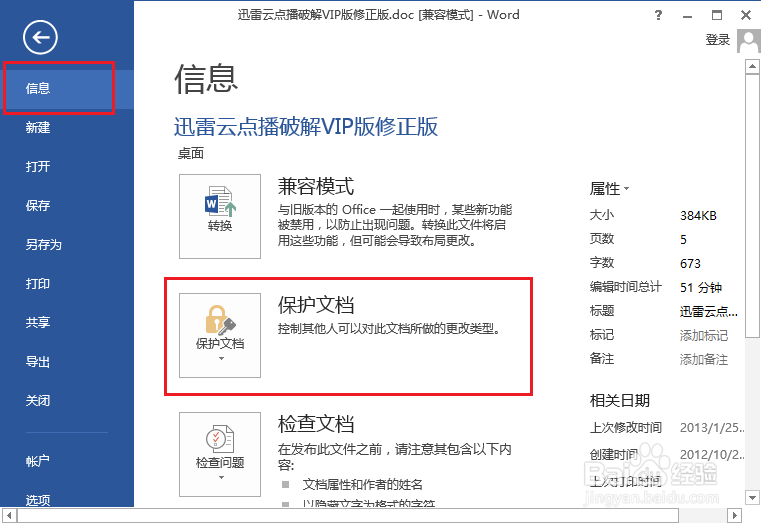Select the 另存为 (Save As) menu item
This screenshot has height=524, width=761.
click(x=67, y=245)
